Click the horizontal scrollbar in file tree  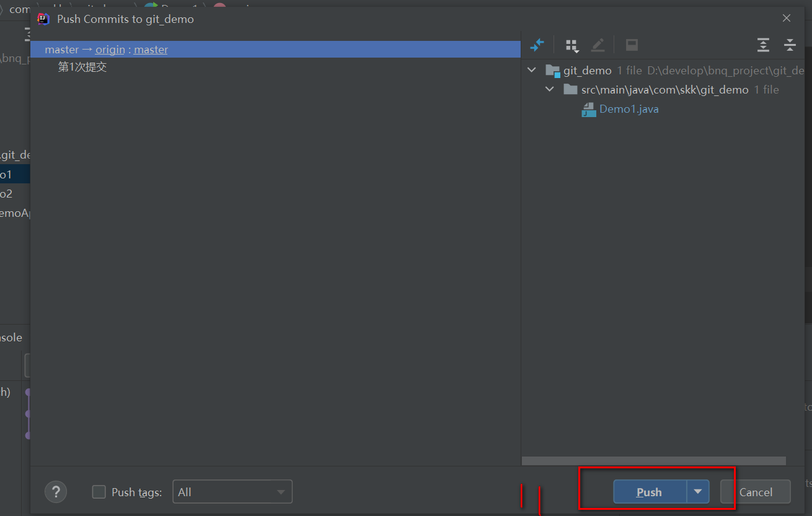point(654,461)
